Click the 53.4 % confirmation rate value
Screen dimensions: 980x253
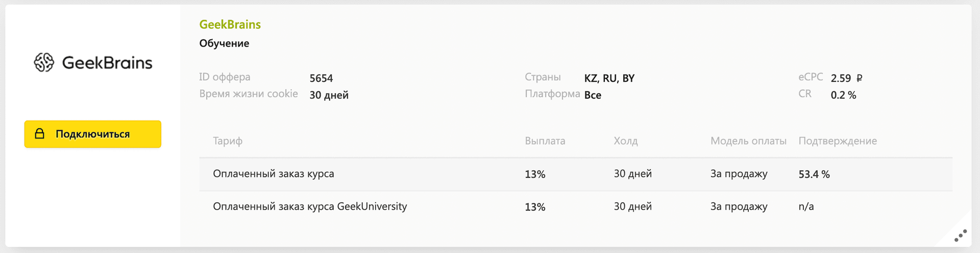pyautogui.click(x=814, y=174)
